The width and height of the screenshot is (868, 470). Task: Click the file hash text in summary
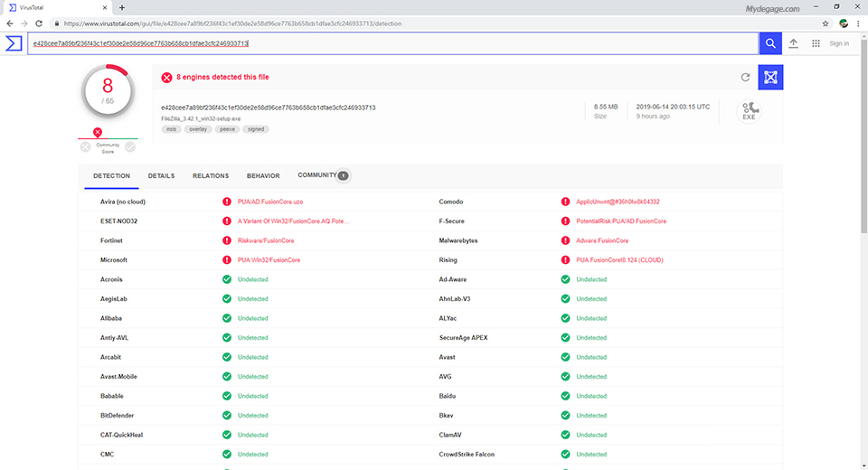click(269, 108)
